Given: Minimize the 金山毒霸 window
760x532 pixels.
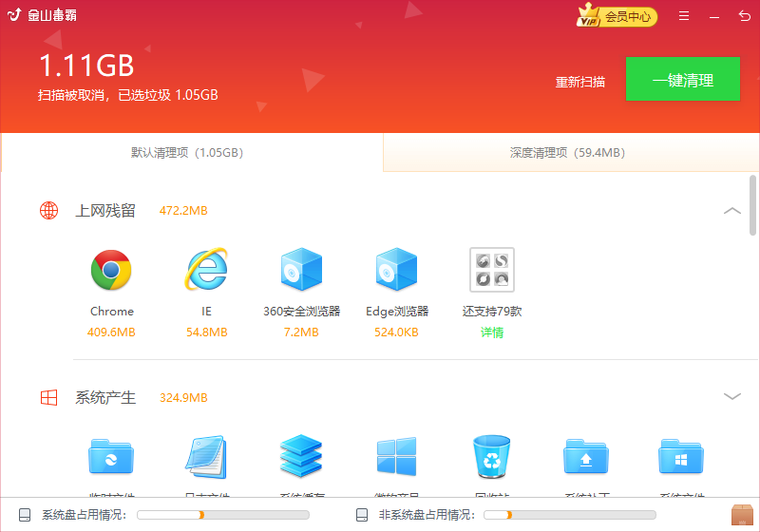Looking at the screenshot, I should [714, 17].
